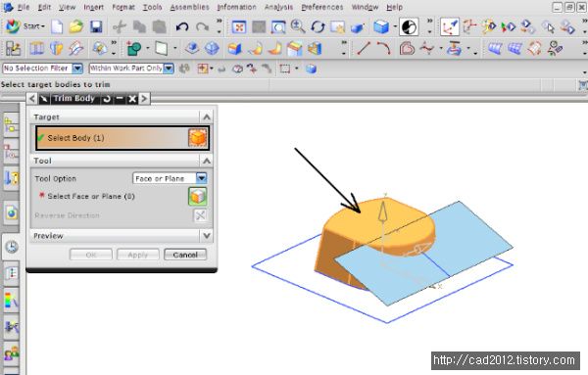The width and height of the screenshot is (588, 375).
Task: Click the Through Curve Mesh icon
Action: click(514, 48)
